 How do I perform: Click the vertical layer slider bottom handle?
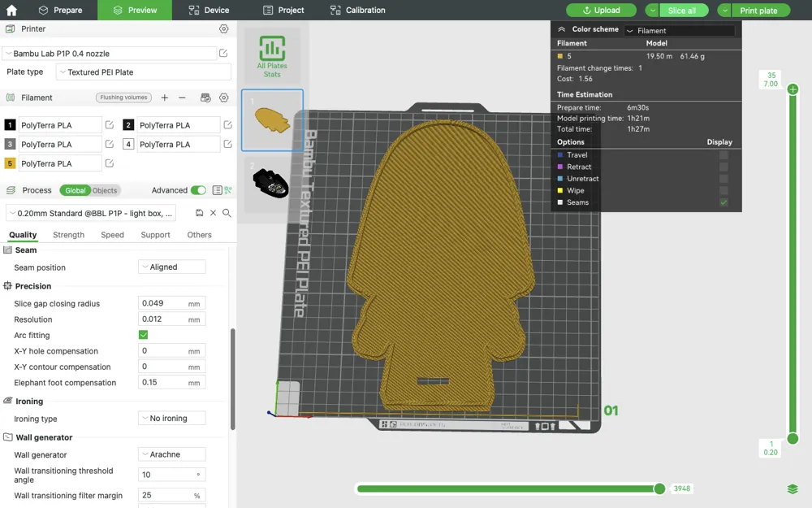(x=793, y=439)
